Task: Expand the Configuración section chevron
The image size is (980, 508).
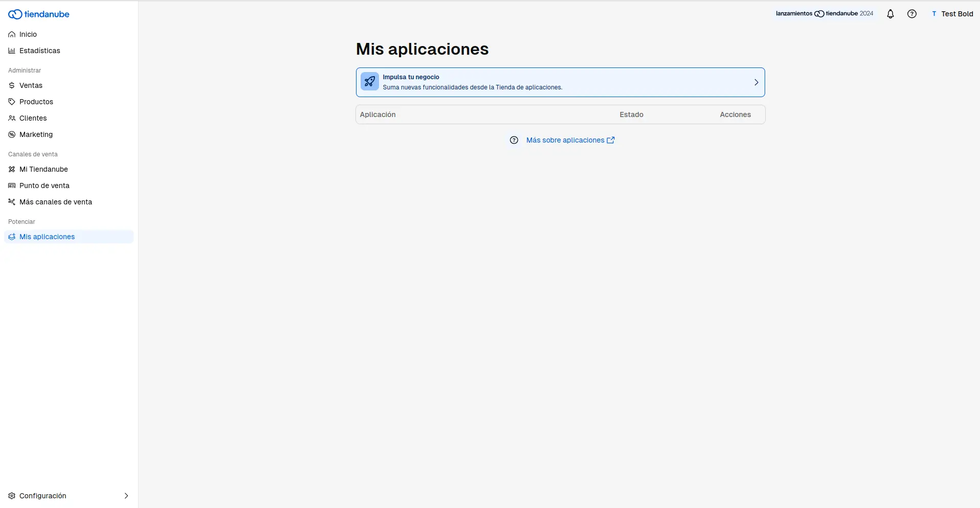Action: [x=126, y=496]
